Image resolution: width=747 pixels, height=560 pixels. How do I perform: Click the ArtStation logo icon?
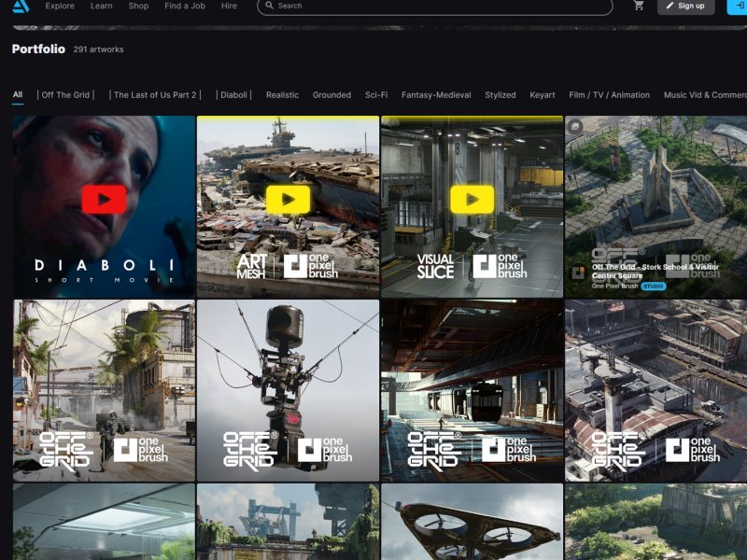point(21,6)
